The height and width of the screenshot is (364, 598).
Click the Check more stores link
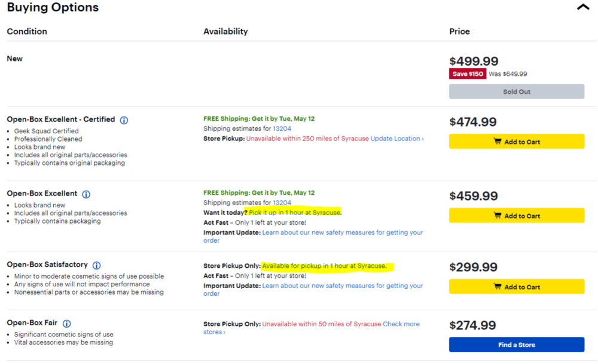pos(401,324)
